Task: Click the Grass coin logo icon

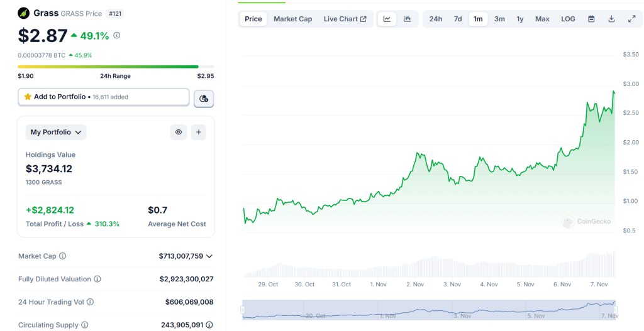Action: point(24,13)
